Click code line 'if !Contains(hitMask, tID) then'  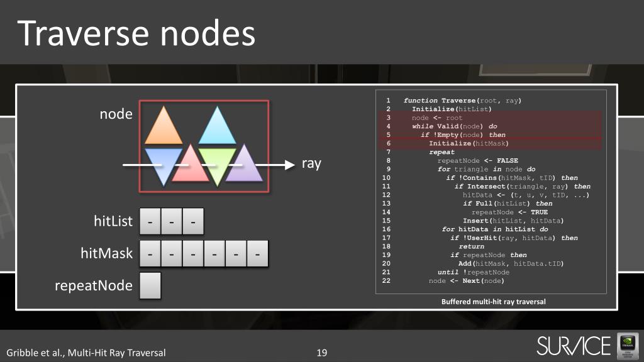tap(512, 178)
